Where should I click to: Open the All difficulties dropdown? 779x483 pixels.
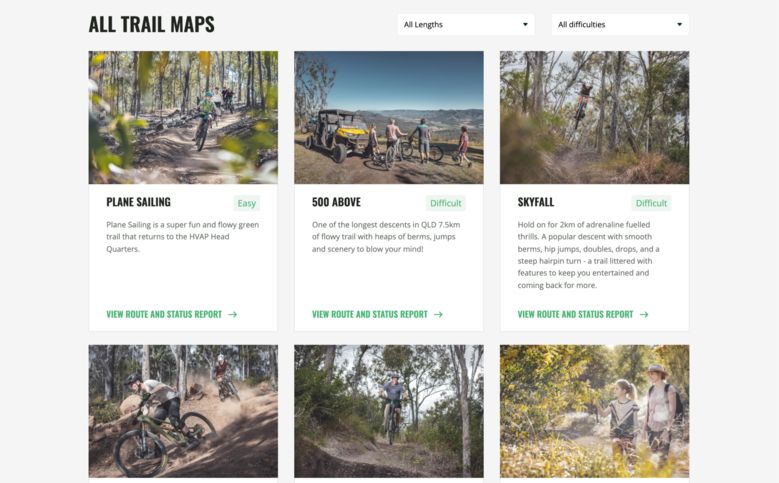coord(620,24)
